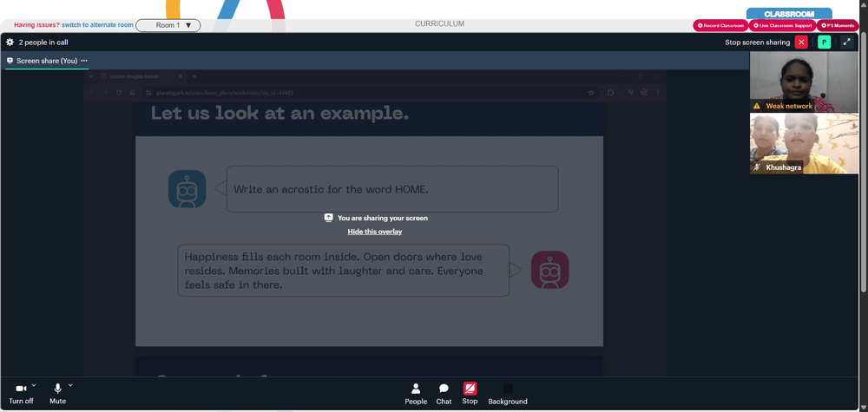This screenshot has height=412, width=868.
Task: Open camera options chevron beside Turn off
Action: (x=34, y=385)
